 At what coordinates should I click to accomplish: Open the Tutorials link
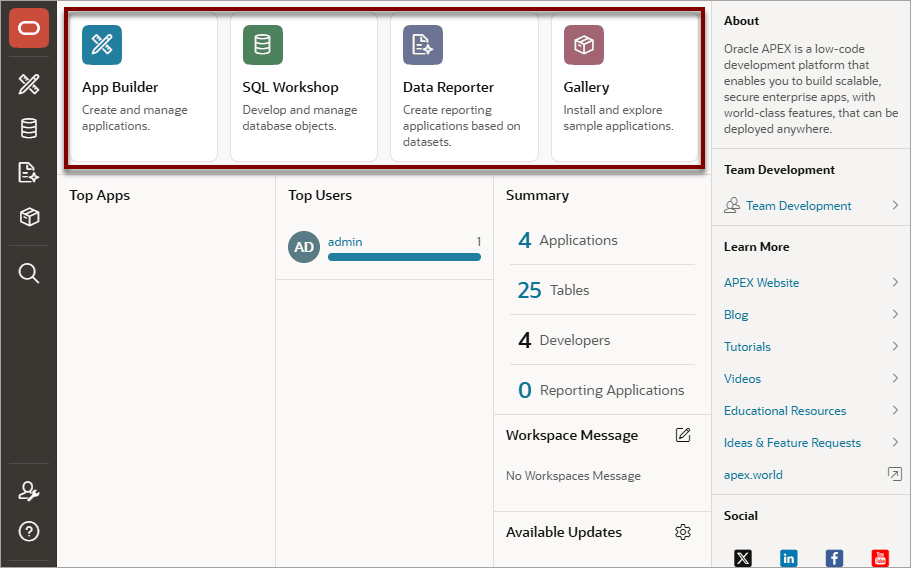[747, 347]
